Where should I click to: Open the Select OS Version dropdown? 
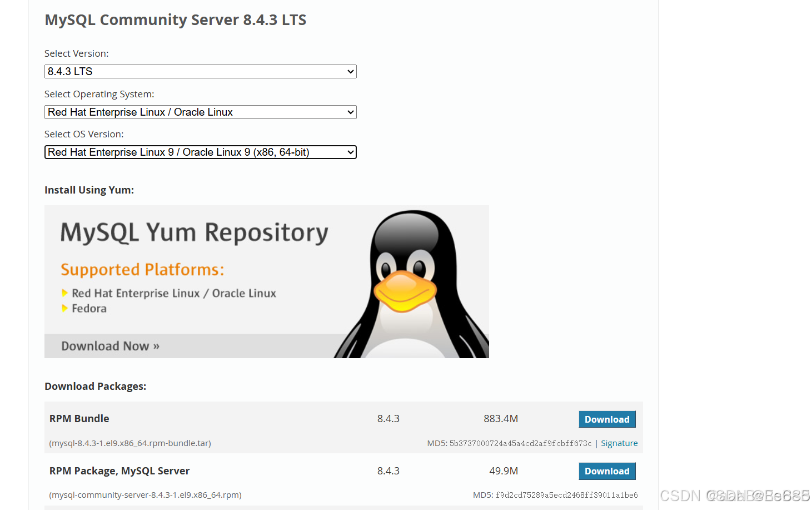click(x=200, y=152)
